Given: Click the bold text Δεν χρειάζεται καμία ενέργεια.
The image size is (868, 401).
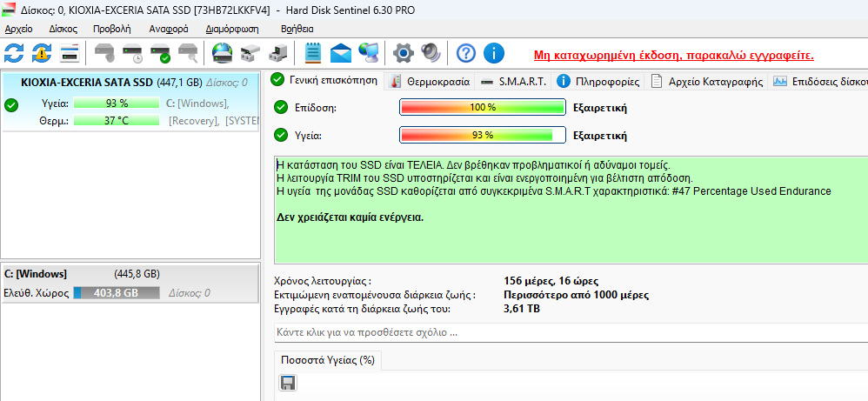Looking at the screenshot, I should tap(350, 217).
